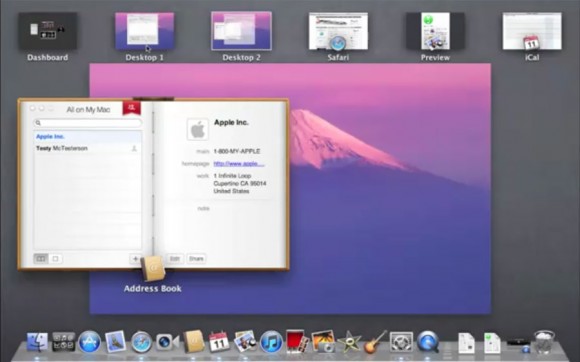Click the 1 Infinite Loop address
Screen dimensions: 580x362
pyautogui.click(x=240, y=183)
